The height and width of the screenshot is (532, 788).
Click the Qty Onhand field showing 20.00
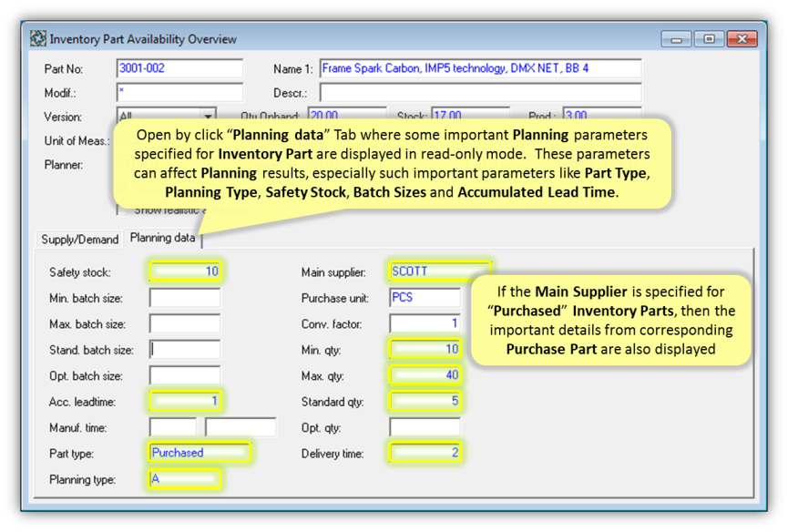click(347, 114)
